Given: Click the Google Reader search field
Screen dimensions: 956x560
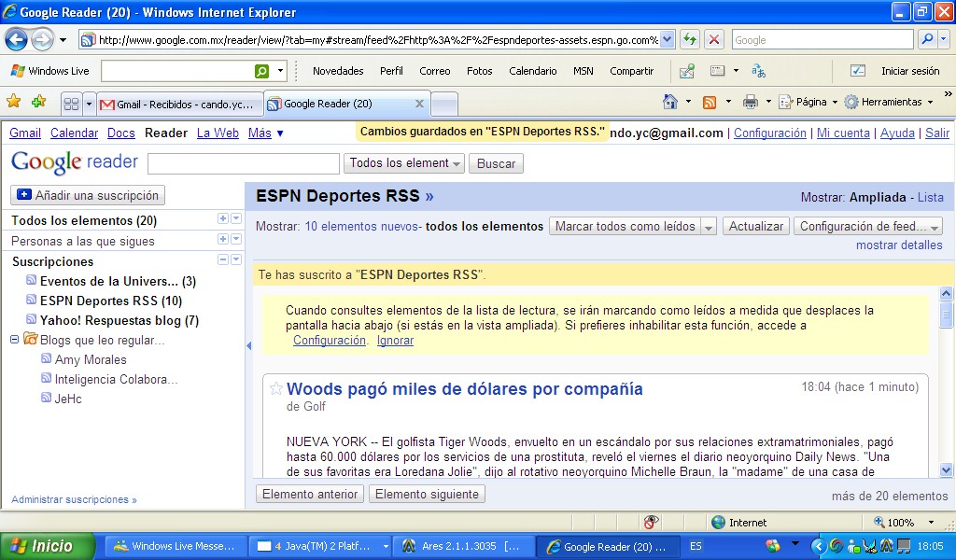Looking at the screenshot, I should (243, 163).
